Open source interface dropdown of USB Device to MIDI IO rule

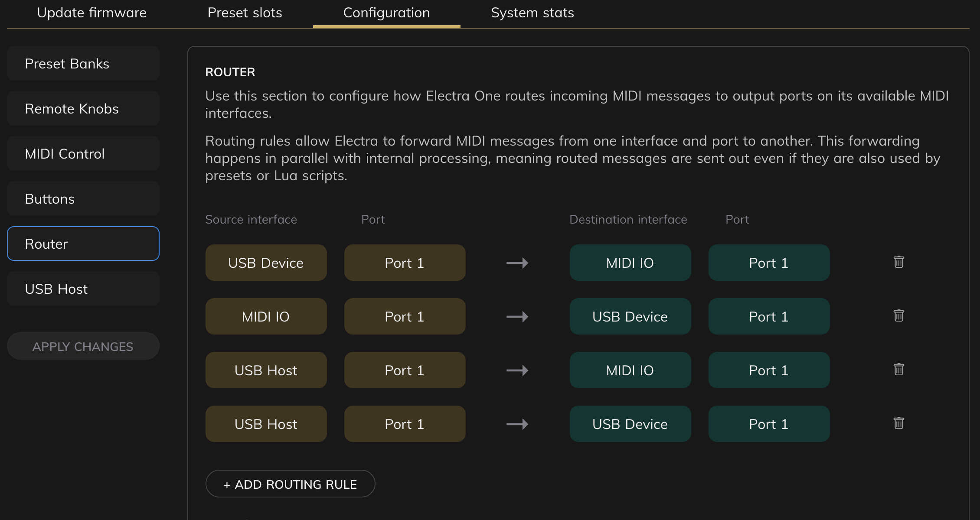click(x=266, y=263)
